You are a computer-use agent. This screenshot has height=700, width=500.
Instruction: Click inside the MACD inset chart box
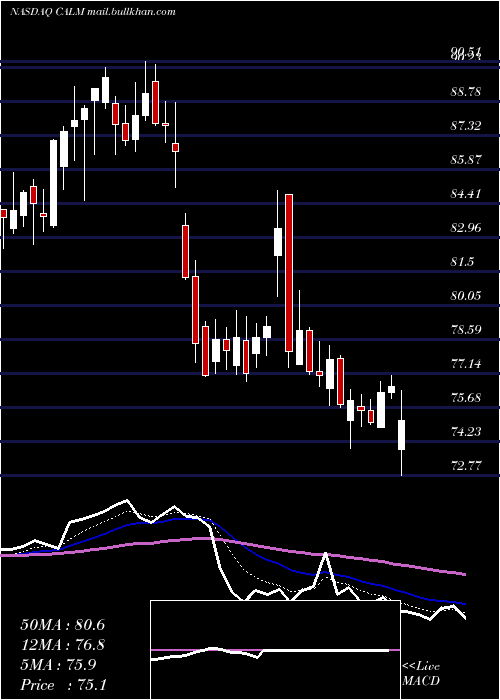click(275, 650)
